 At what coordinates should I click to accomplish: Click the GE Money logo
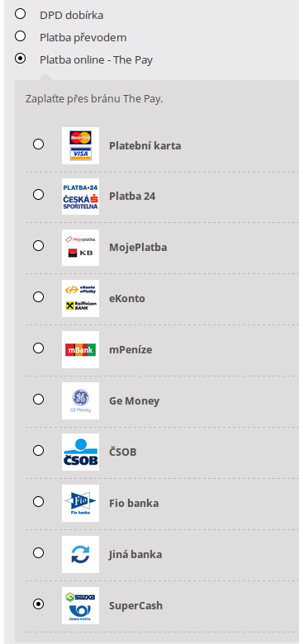(80, 401)
